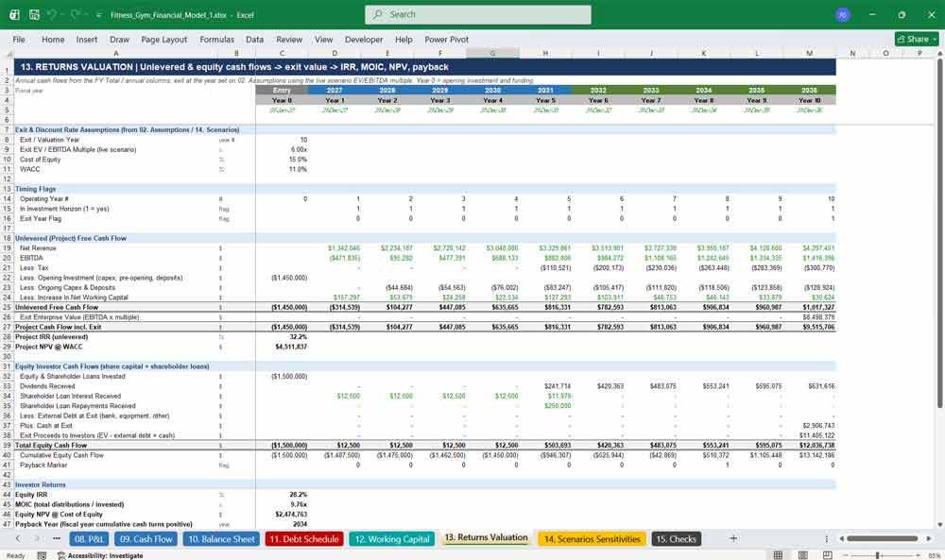Screen dimensions: 945x560
Task: Open the Page Layout ribbon tab
Action: pyautogui.click(x=163, y=39)
